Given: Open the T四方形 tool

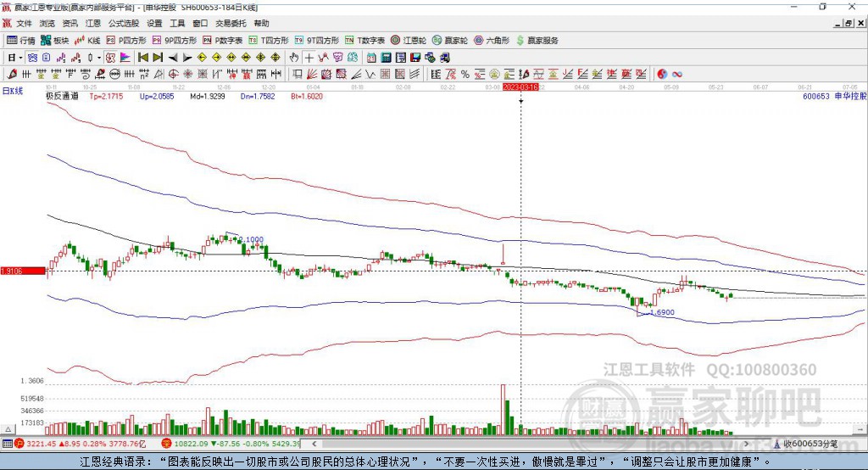Looking at the screenshot, I should tap(269, 41).
